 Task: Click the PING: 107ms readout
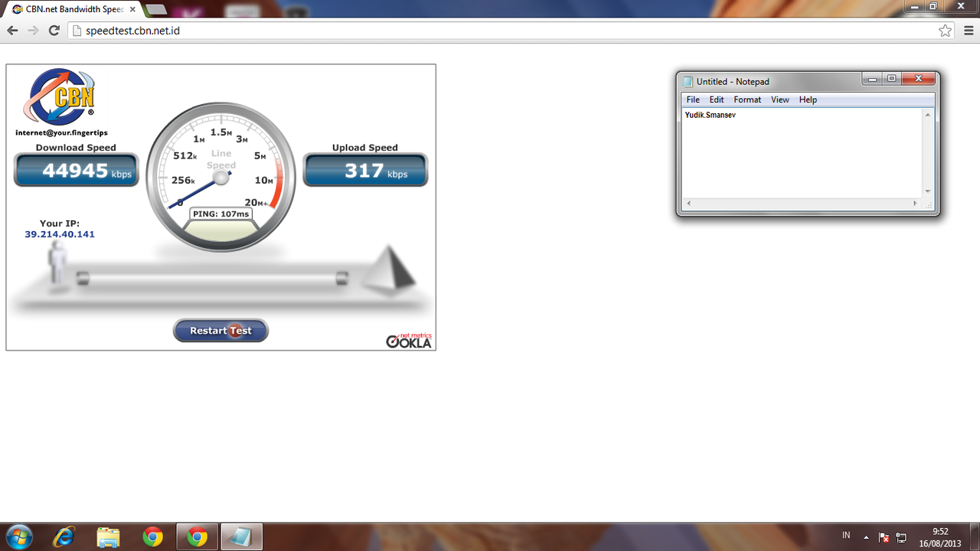coord(221,214)
